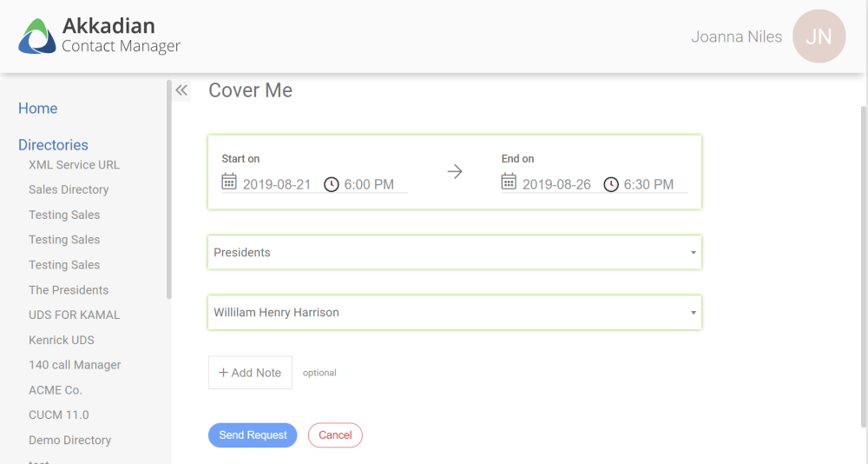Click the Send Request button
This screenshot has width=868, height=464.
[253, 435]
